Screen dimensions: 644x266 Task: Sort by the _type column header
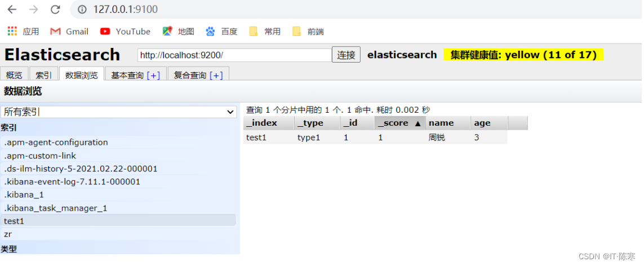pyautogui.click(x=317, y=123)
